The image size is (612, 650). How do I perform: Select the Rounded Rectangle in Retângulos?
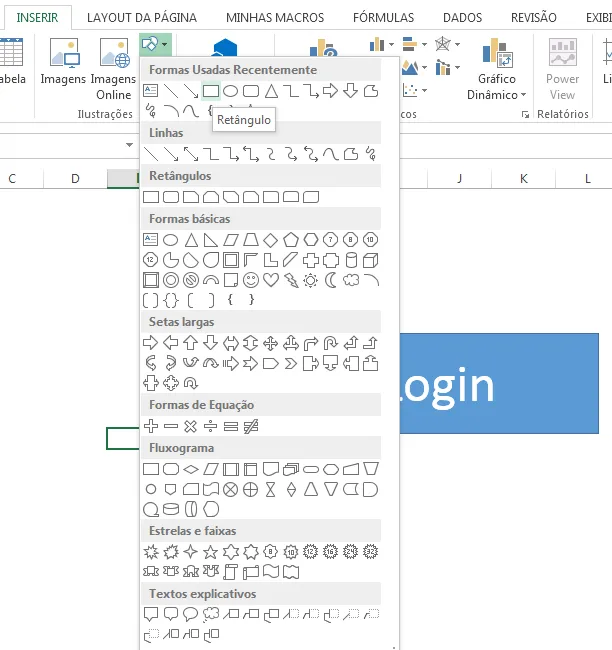pyautogui.click(x=170, y=197)
